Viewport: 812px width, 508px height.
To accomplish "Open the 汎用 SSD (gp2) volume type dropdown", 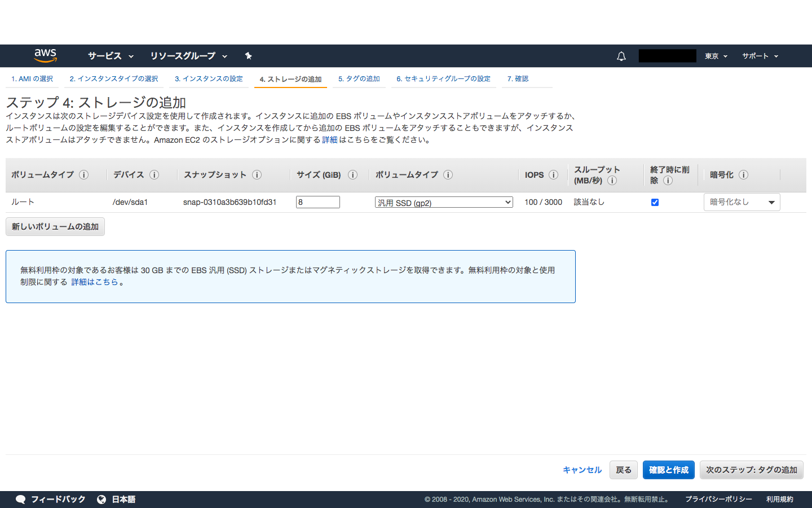I will (443, 202).
